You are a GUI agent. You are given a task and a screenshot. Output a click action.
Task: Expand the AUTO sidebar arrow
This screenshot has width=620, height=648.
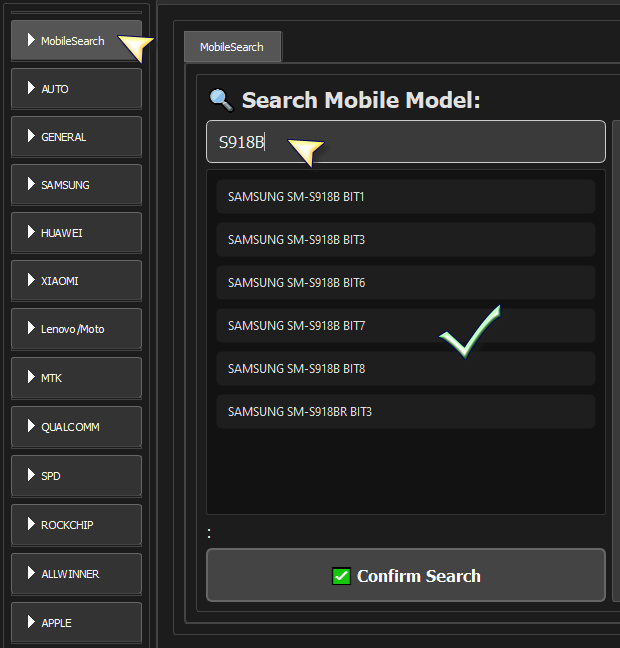click(31, 88)
